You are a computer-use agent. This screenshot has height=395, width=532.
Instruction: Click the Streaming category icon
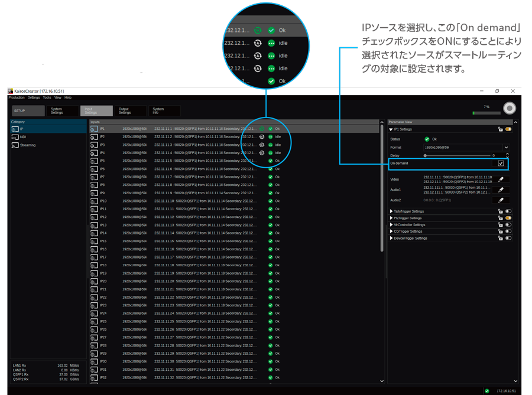click(x=15, y=145)
